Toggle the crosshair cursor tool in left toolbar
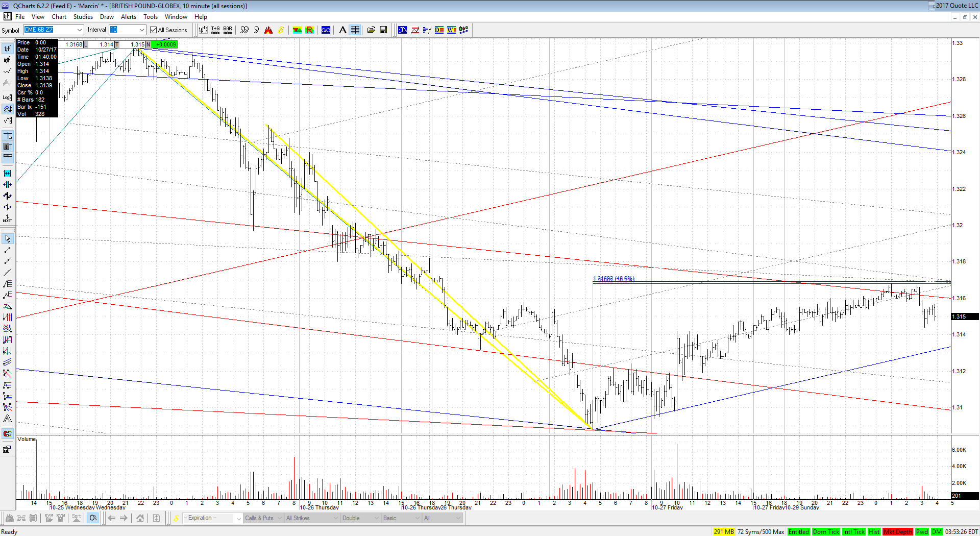 point(7,136)
